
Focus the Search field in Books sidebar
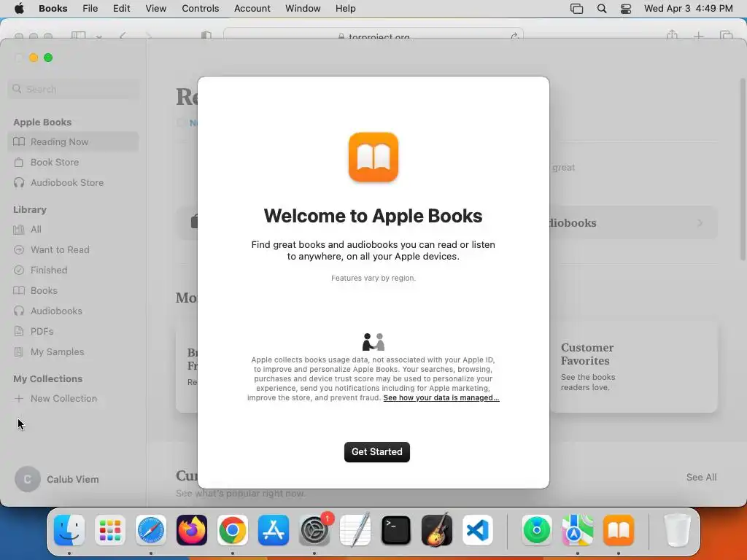(73, 89)
